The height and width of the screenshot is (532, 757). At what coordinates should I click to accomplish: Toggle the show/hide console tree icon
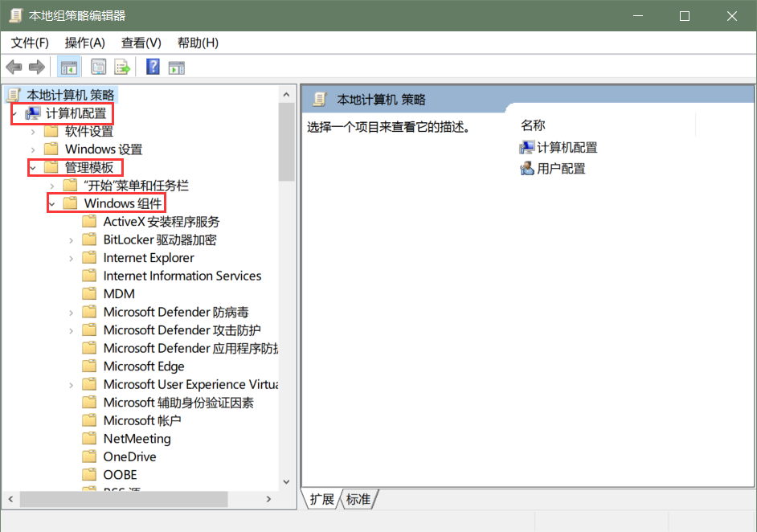(68, 68)
